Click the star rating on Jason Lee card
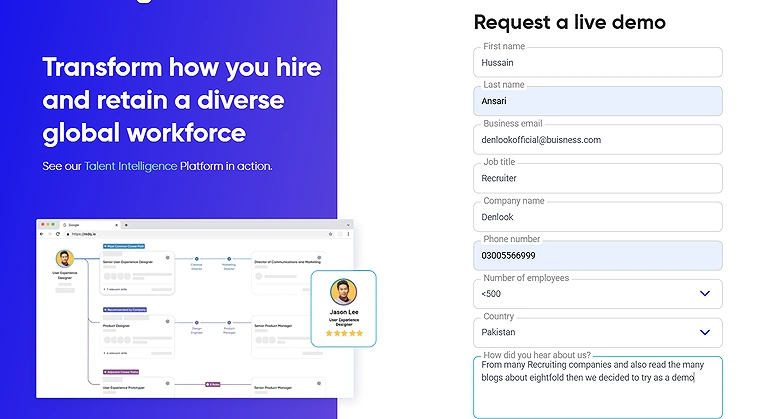The height and width of the screenshot is (419, 768). click(x=344, y=333)
